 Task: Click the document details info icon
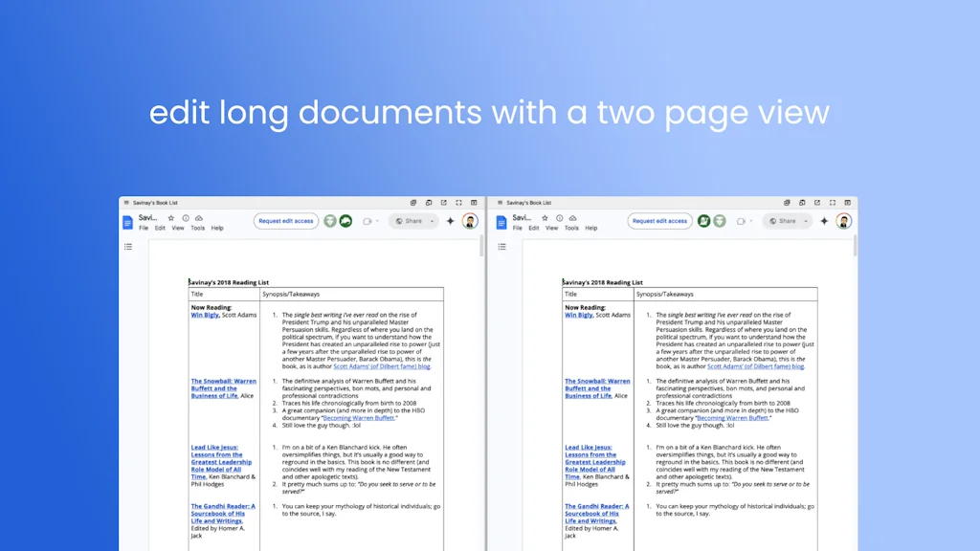(x=186, y=217)
